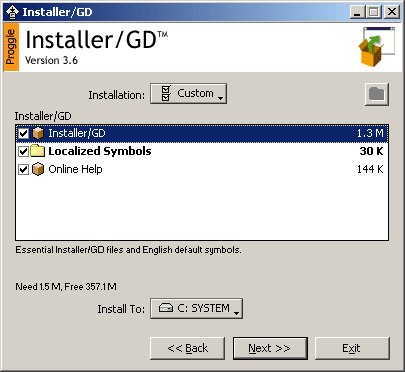This screenshot has height=372, width=405.
Task: Click the package icon of Installer/GD row
Action: click(x=38, y=133)
